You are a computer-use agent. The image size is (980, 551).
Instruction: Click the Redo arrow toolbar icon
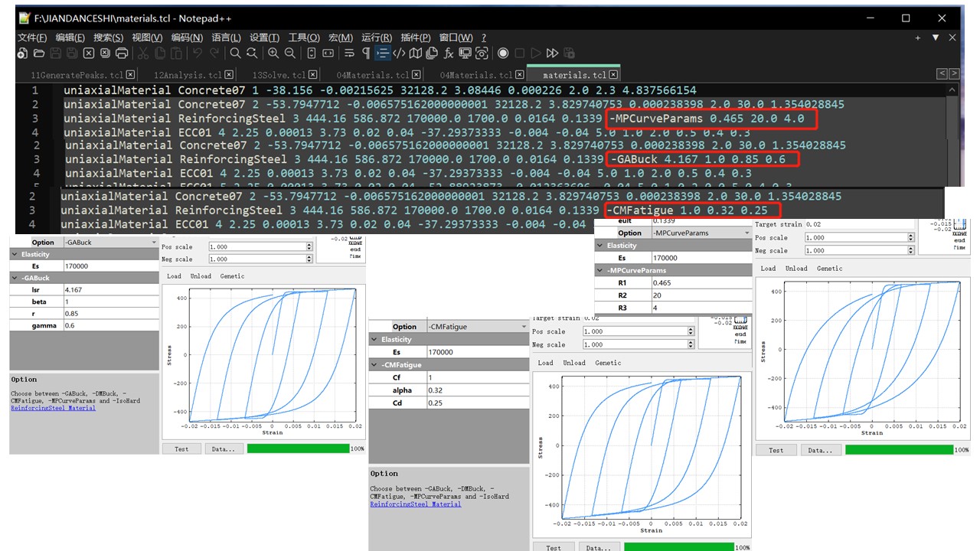(x=214, y=53)
